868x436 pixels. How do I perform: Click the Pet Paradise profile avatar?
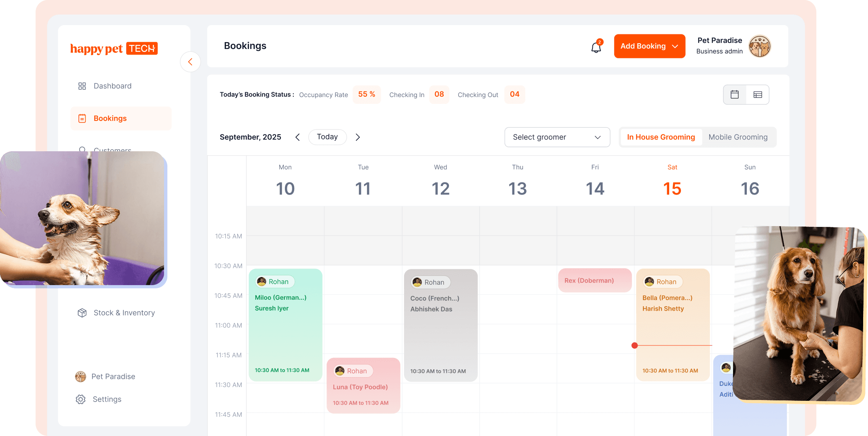click(x=759, y=46)
